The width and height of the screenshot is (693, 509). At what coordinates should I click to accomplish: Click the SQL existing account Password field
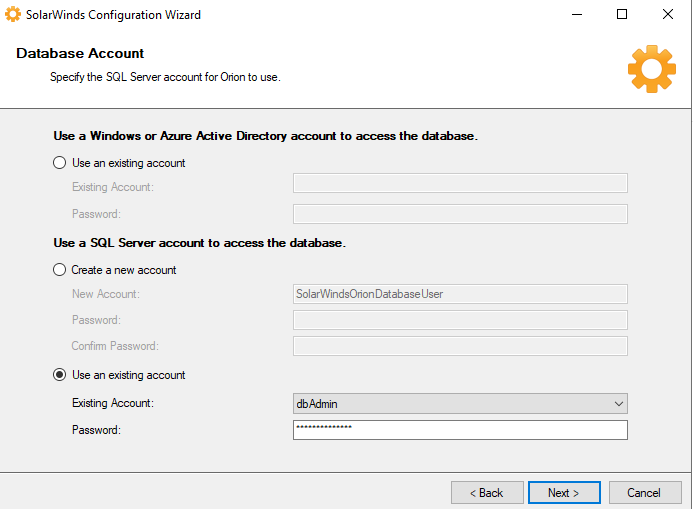pyautogui.click(x=460, y=430)
